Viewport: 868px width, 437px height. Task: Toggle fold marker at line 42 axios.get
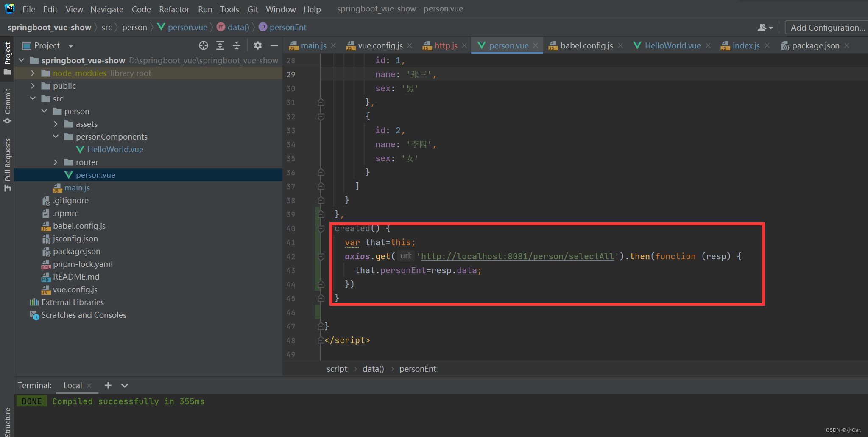pos(321,257)
